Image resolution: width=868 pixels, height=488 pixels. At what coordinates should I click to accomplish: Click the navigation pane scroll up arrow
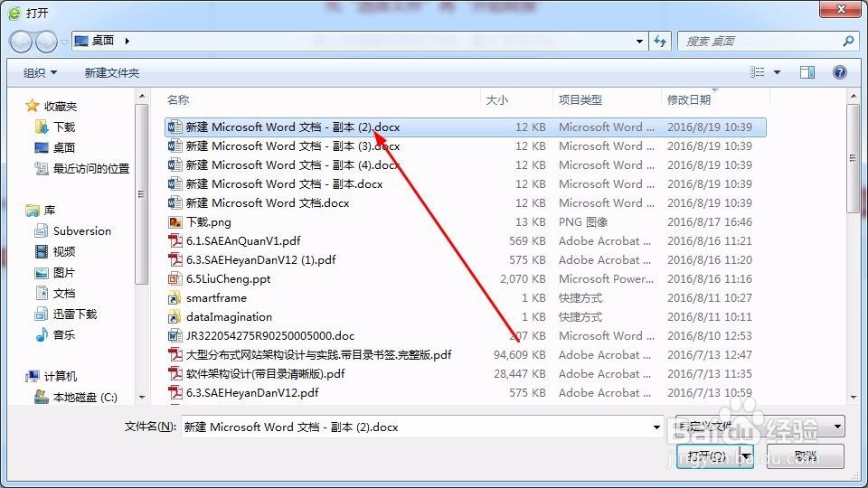pyautogui.click(x=142, y=97)
